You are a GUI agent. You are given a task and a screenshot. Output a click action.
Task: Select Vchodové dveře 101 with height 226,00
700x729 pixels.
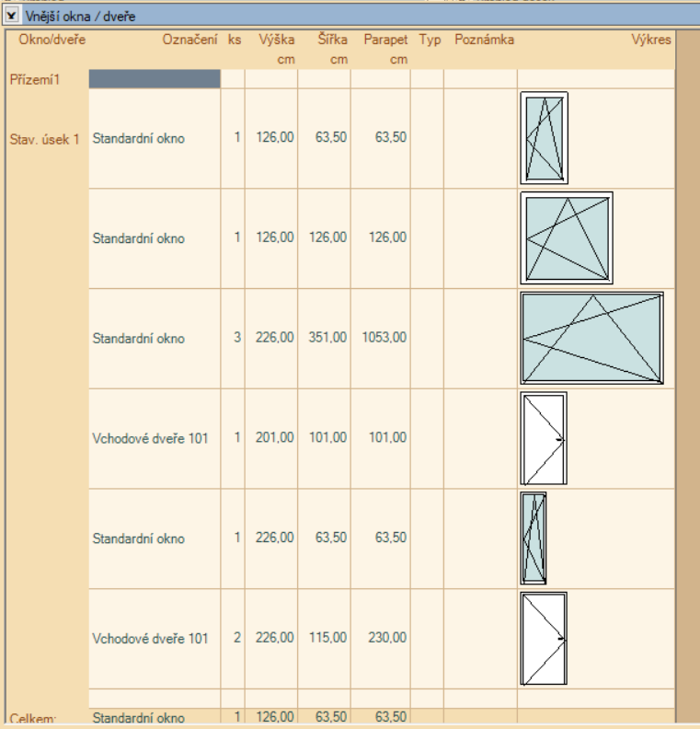tap(150, 639)
